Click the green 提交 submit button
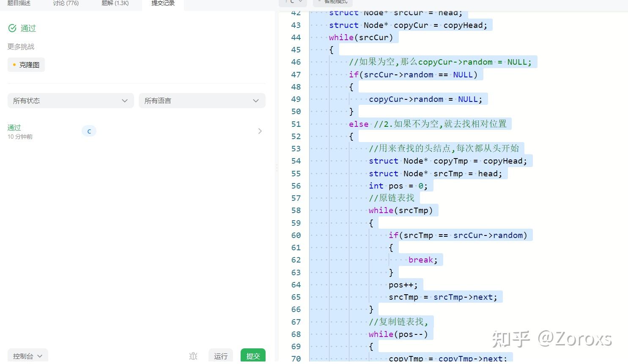The height and width of the screenshot is (364, 628). 252,356
